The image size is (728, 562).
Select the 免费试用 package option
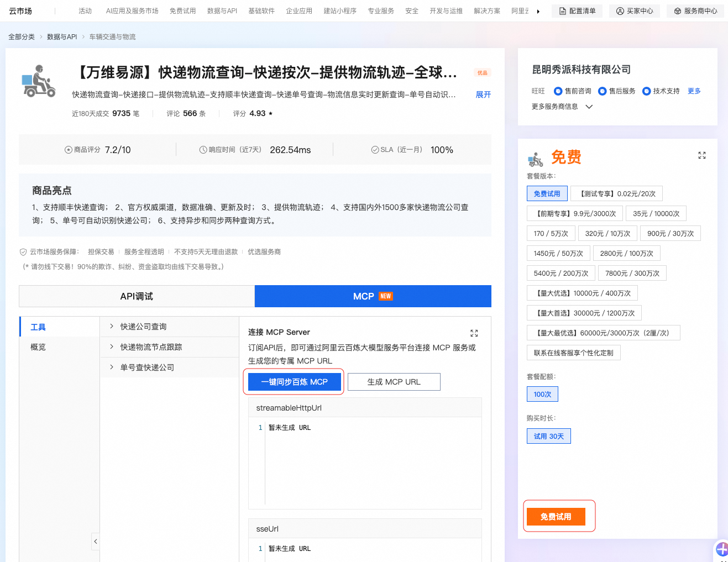547,194
